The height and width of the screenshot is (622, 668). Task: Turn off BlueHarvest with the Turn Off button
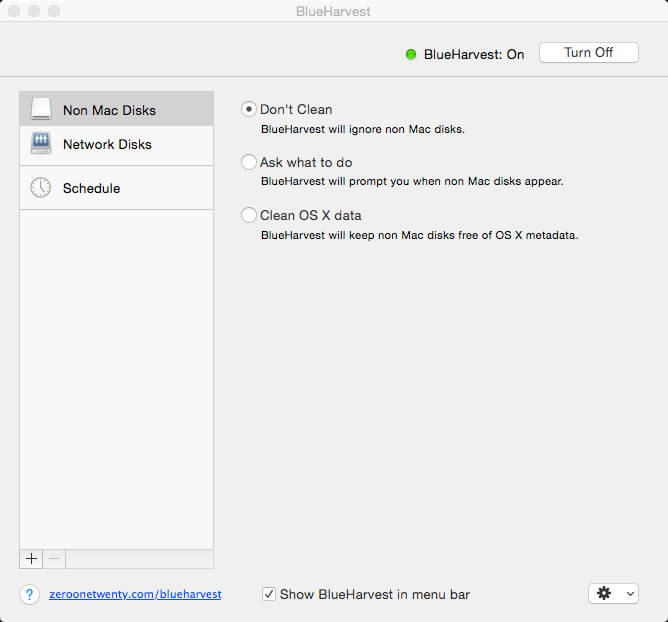(588, 53)
